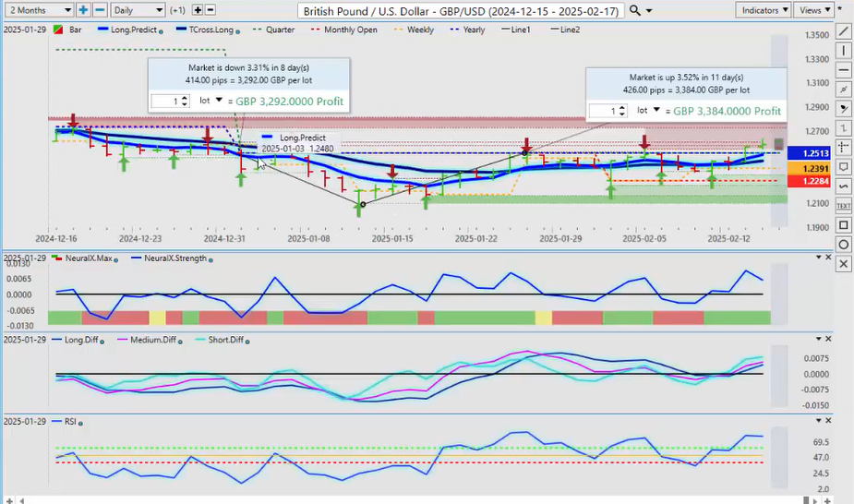Select the vertical line drawing tool
The height and width of the screenshot is (504, 854).
pos(843,51)
